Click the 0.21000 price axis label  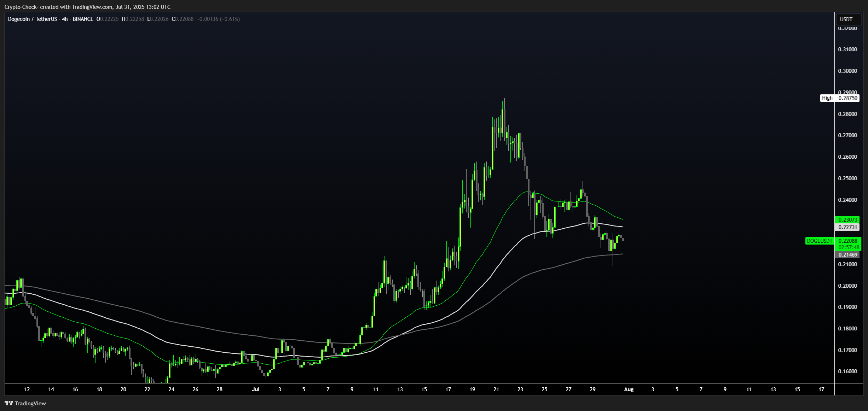click(x=847, y=264)
